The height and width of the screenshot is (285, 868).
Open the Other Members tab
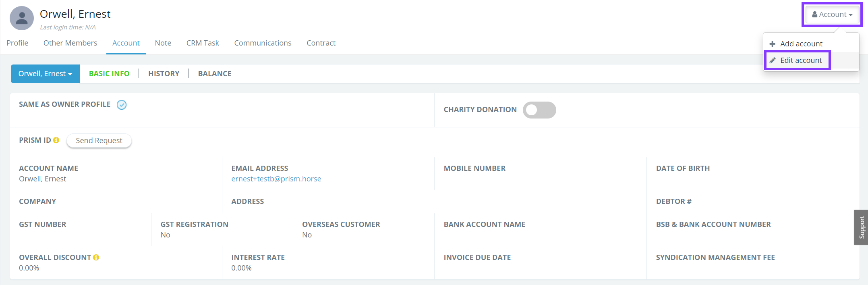tap(70, 43)
